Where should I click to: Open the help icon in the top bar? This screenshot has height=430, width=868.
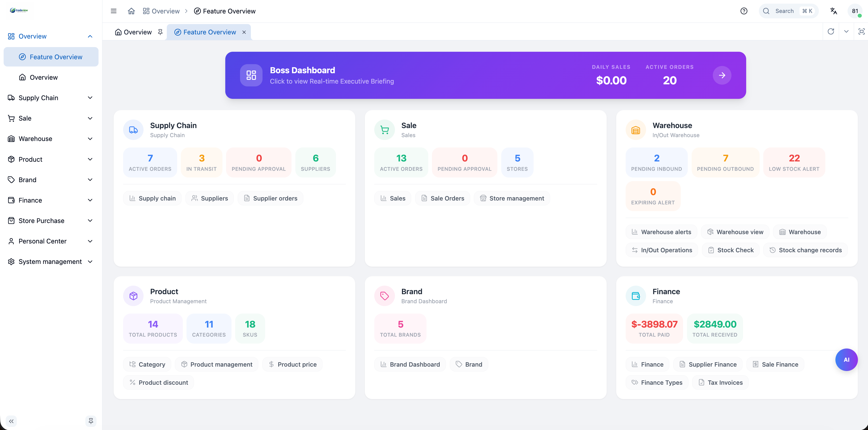click(744, 11)
